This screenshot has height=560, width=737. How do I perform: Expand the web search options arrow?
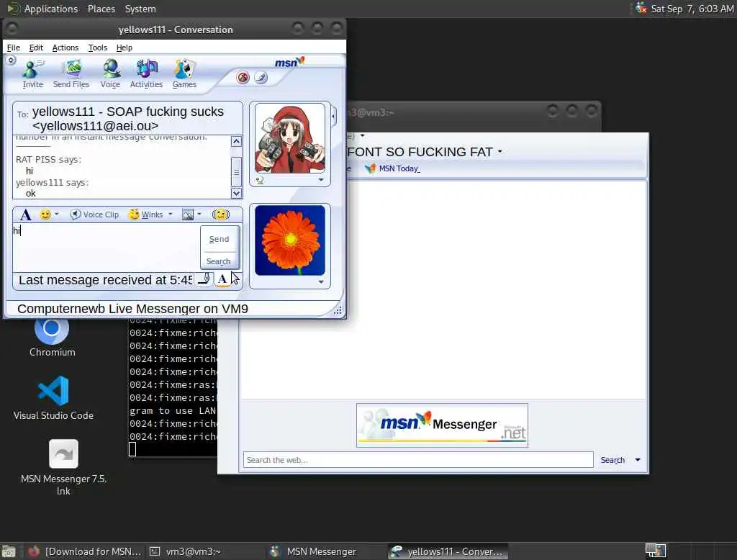pyautogui.click(x=638, y=460)
